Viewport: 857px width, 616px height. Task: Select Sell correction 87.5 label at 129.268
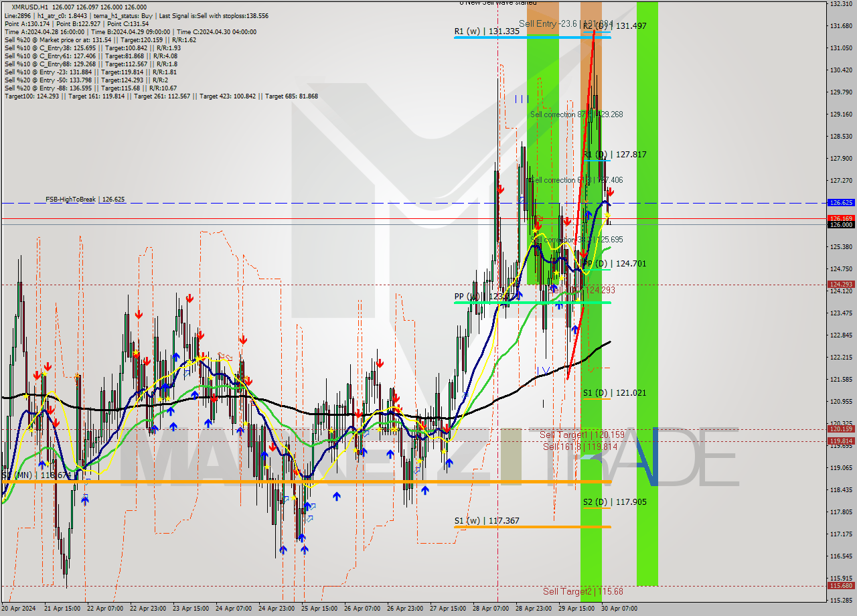click(576, 114)
